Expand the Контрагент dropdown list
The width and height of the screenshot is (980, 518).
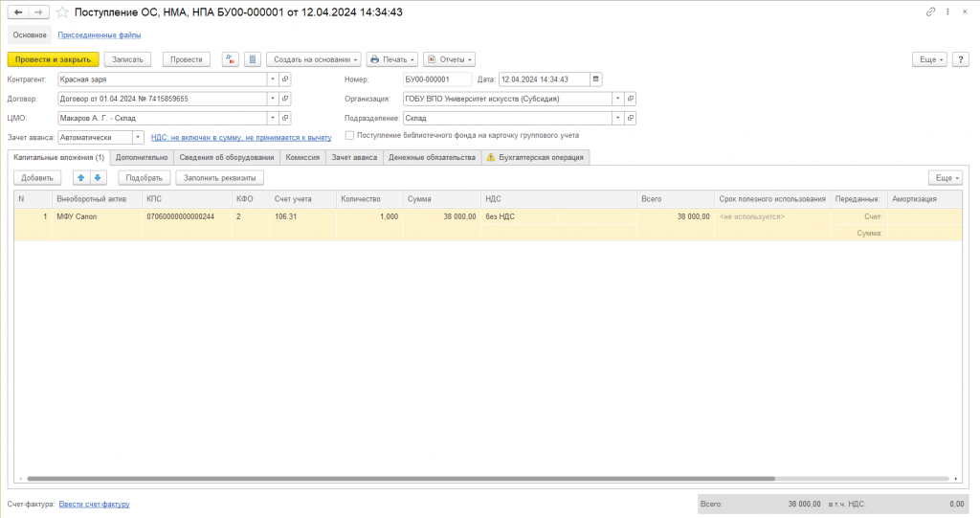pyautogui.click(x=273, y=79)
